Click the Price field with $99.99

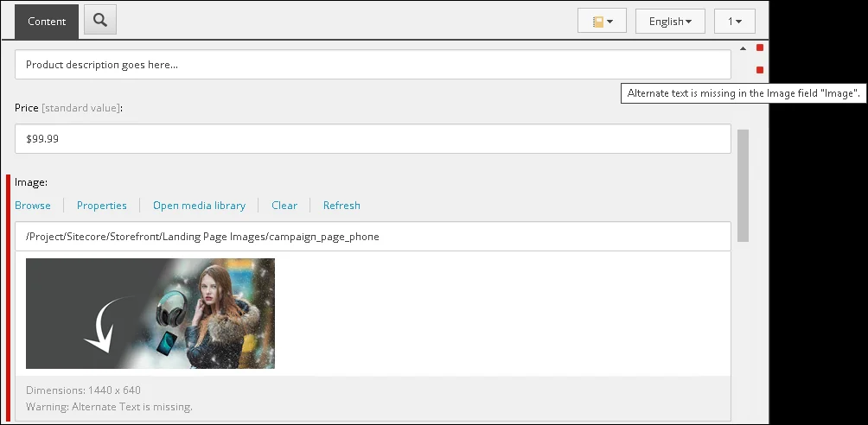pyautogui.click(x=373, y=139)
